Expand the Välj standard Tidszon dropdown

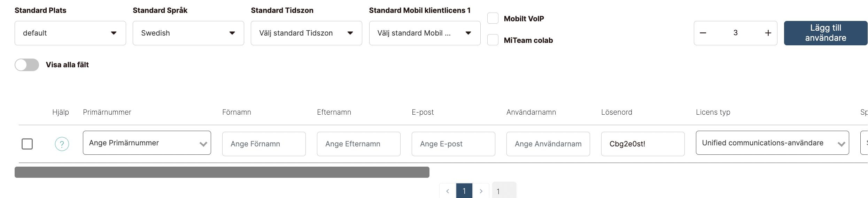click(x=307, y=33)
